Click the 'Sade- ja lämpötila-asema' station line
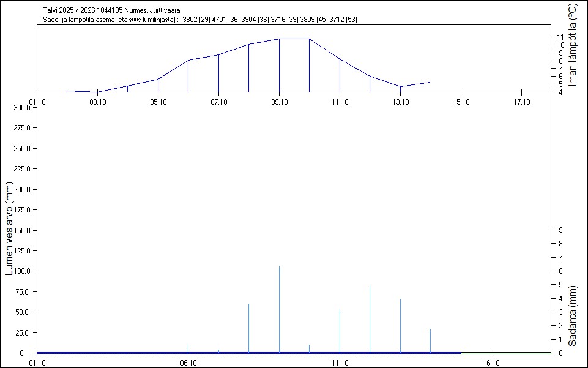588x368 pixels. pyautogui.click(x=201, y=20)
